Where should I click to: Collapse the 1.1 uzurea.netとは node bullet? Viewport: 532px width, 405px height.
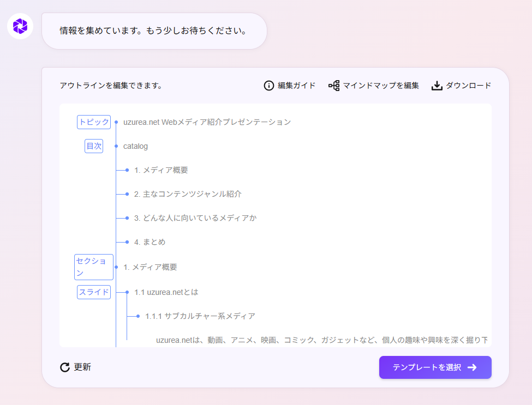tap(127, 292)
